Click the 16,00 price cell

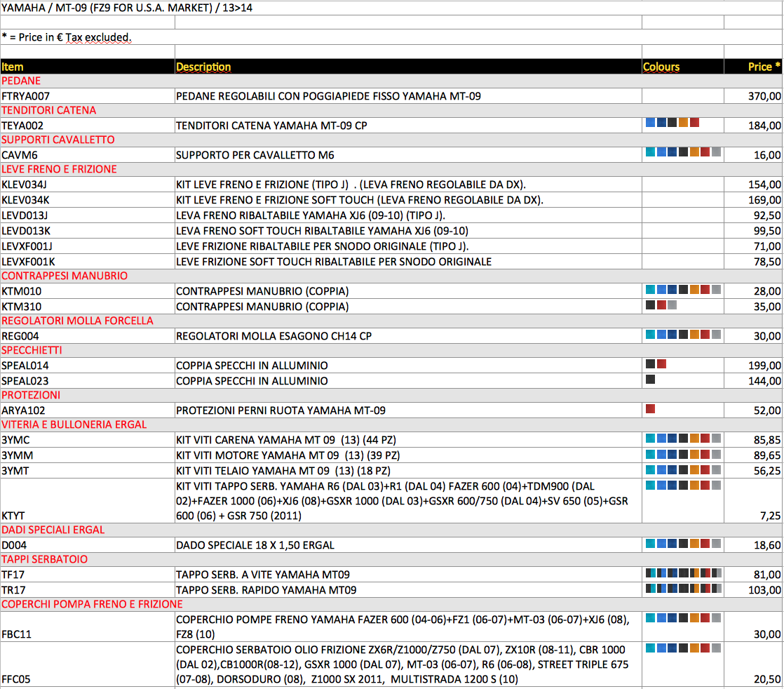(x=767, y=155)
